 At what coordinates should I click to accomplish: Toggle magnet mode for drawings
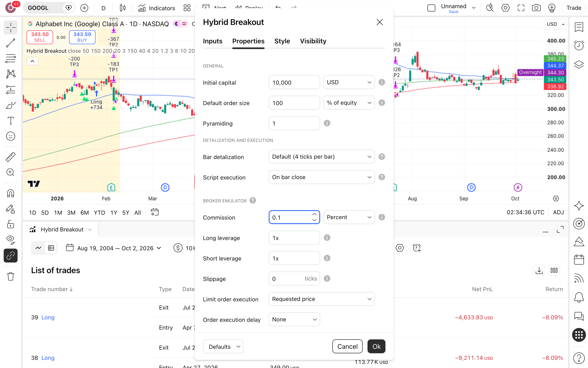(x=10, y=193)
